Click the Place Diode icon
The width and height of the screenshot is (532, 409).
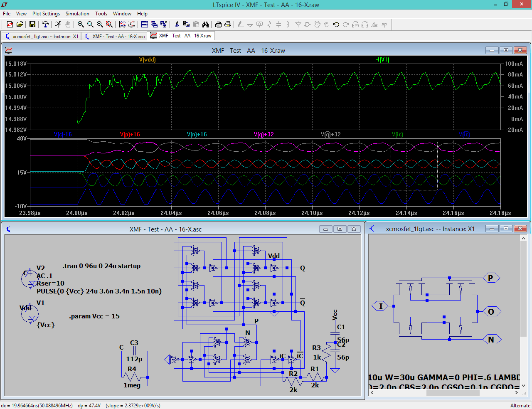[298, 25]
